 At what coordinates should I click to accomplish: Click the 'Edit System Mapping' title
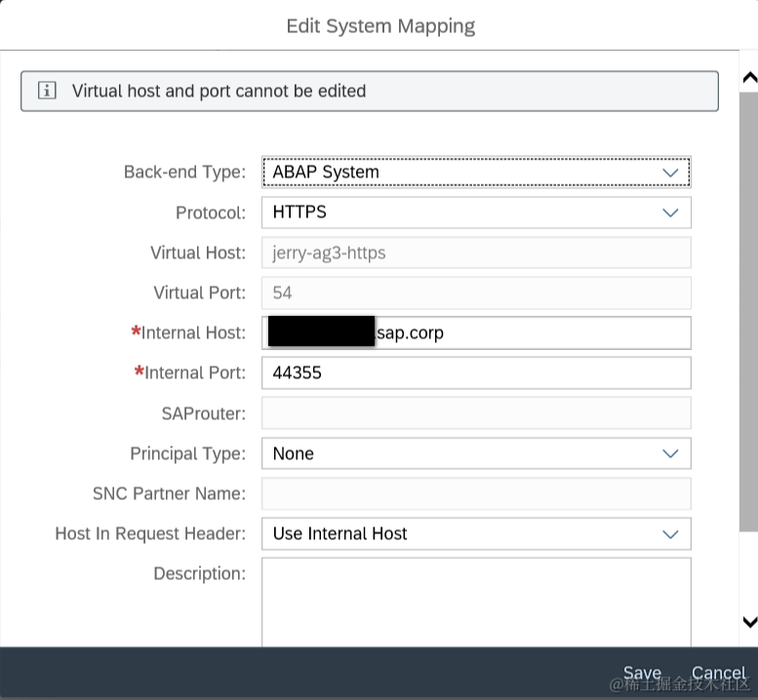[x=380, y=26]
